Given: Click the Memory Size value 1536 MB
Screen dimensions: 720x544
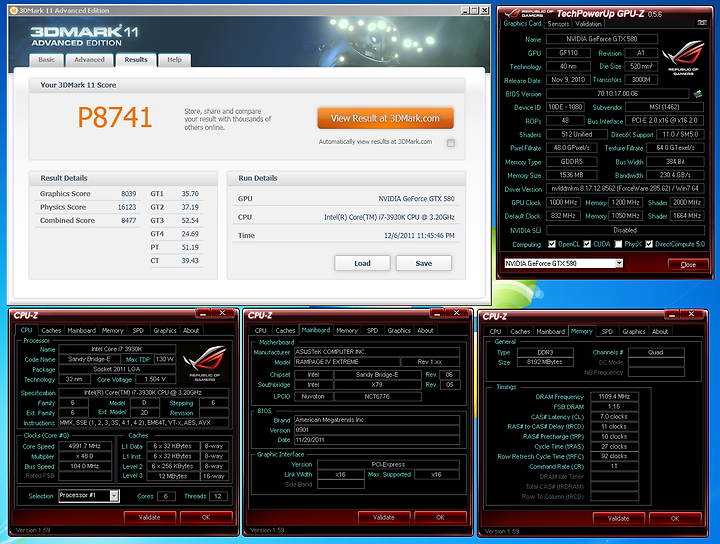Looking at the screenshot, I should coord(571,175).
